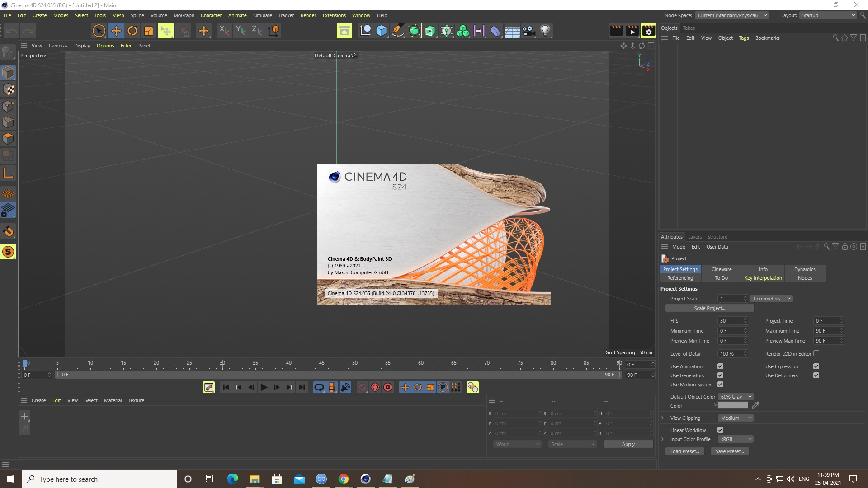This screenshot has height=488, width=868.
Task: Toggle Autokeying button
Action: (375, 387)
